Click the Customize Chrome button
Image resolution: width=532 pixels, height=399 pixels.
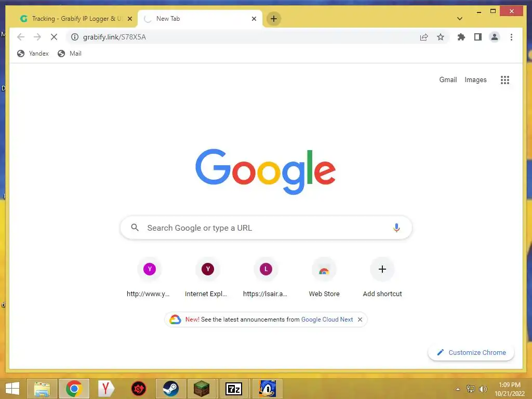(471, 352)
